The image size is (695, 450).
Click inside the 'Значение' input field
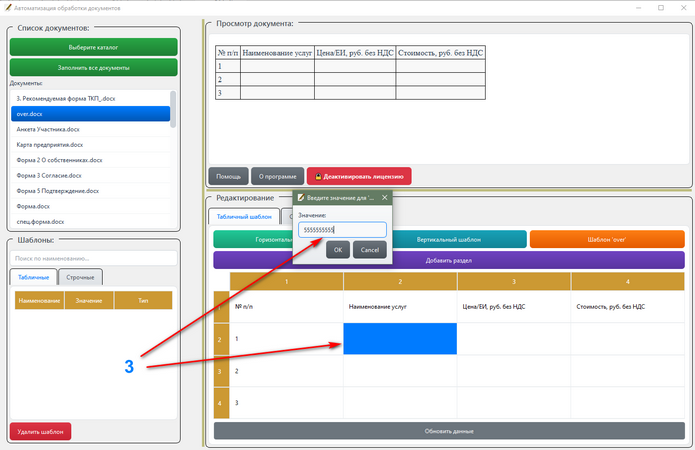pyautogui.click(x=342, y=230)
